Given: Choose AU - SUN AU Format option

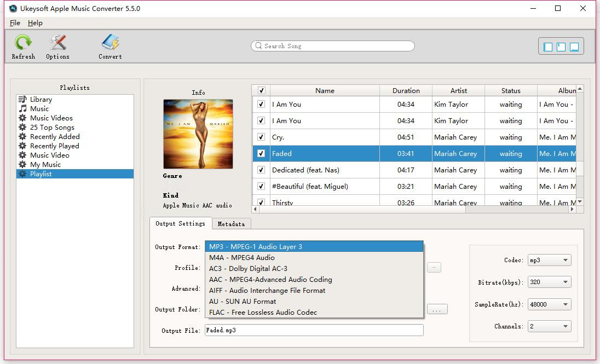Looking at the screenshot, I should pos(314,302).
